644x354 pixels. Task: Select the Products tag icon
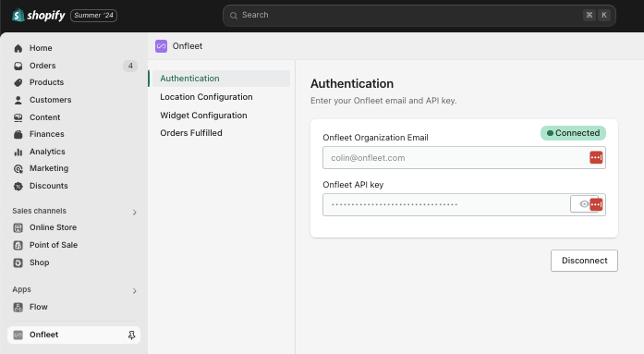pyautogui.click(x=18, y=82)
